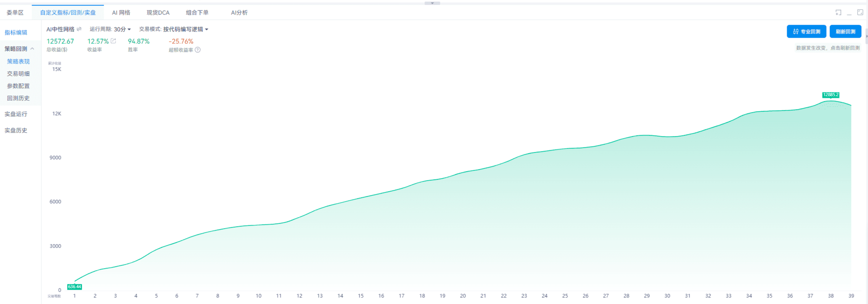The height and width of the screenshot is (304, 868).
Task: Open the AI分析 tab
Action: 239,13
